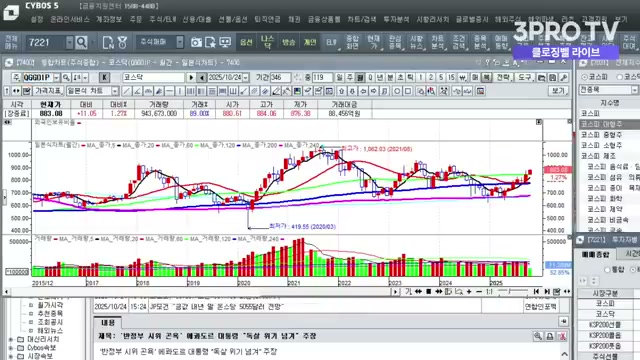Viewport: 640px width, 360px height.
Task: Click the 보기 button at chart toolbar right
Action: pyautogui.click(x=558, y=91)
